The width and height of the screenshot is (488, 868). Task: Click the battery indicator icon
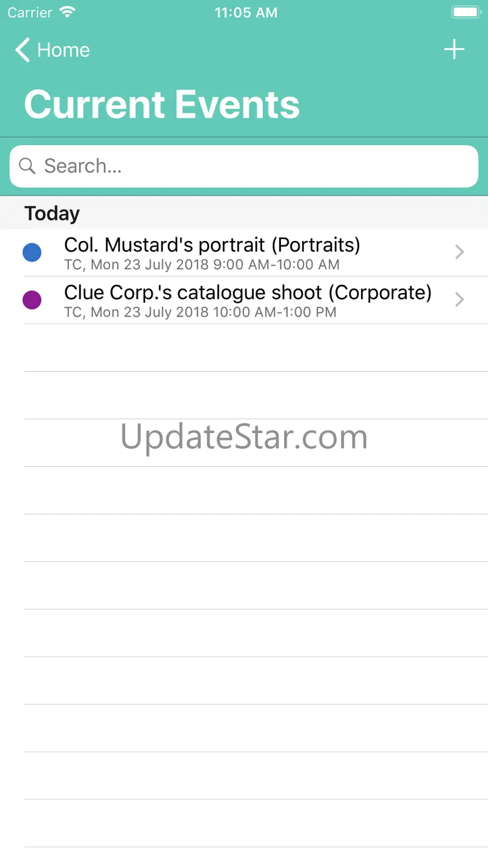[x=465, y=12]
